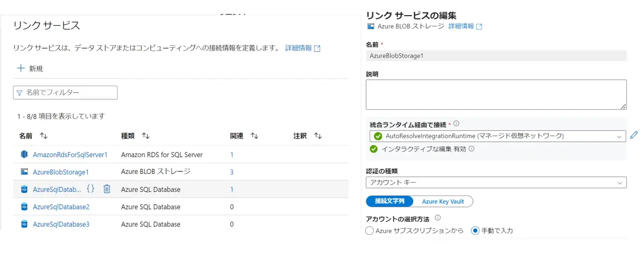Click related count 1 in AzureSqlDatab... row
This screenshot has width=644, height=258.
pos(231,189)
